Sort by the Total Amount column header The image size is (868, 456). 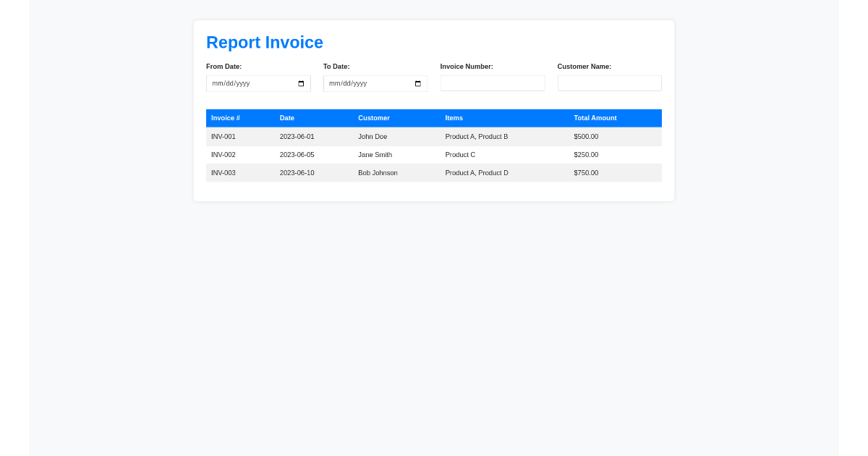(595, 118)
